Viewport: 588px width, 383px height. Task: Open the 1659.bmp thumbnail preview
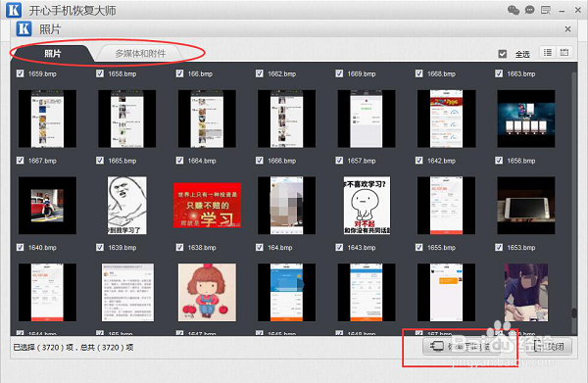(x=47, y=119)
